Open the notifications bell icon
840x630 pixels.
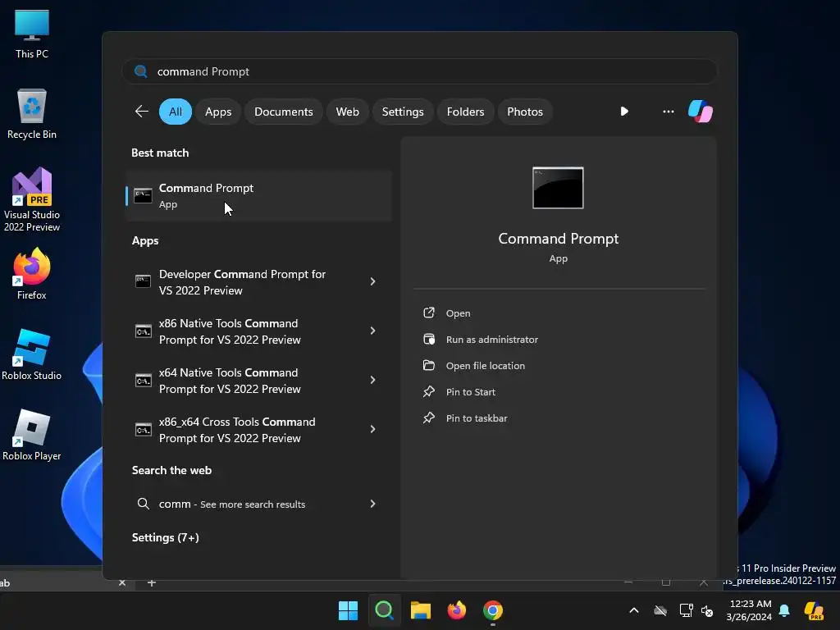pyautogui.click(x=784, y=610)
